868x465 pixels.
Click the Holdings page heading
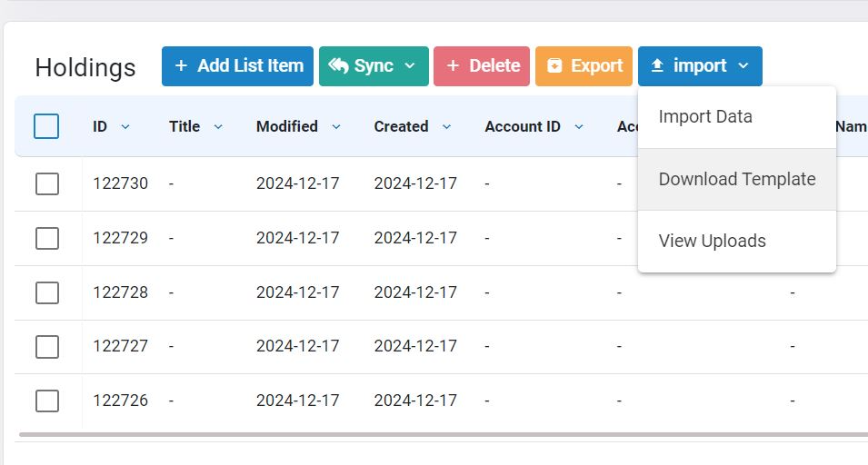(x=85, y=68)
